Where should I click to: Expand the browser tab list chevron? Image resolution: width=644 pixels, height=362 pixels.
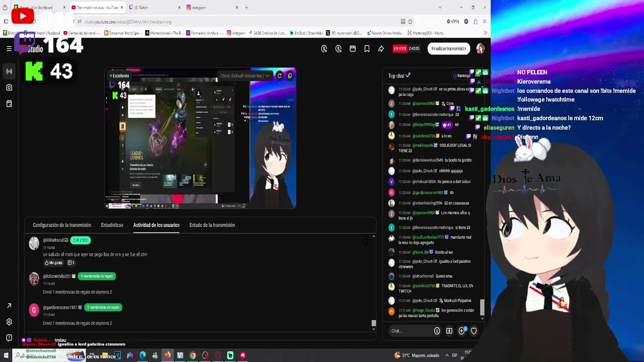pyautogui.click(x=440, y=8)
